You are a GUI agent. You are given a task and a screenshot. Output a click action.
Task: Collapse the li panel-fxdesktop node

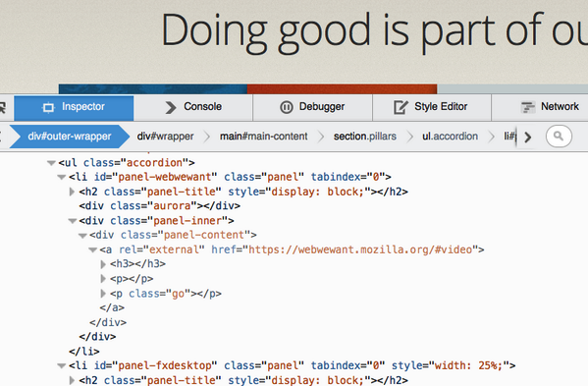(62, 365)
